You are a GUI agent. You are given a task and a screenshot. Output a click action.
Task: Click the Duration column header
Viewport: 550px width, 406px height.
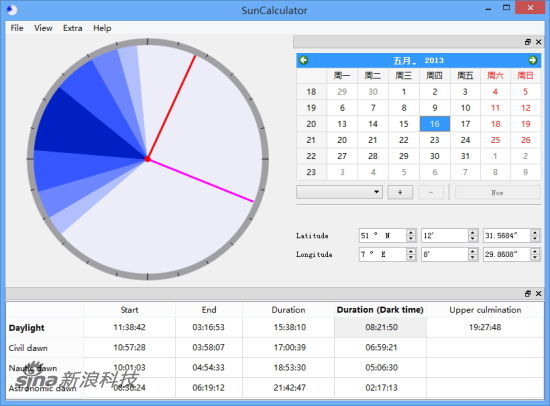tap(288, 310)
